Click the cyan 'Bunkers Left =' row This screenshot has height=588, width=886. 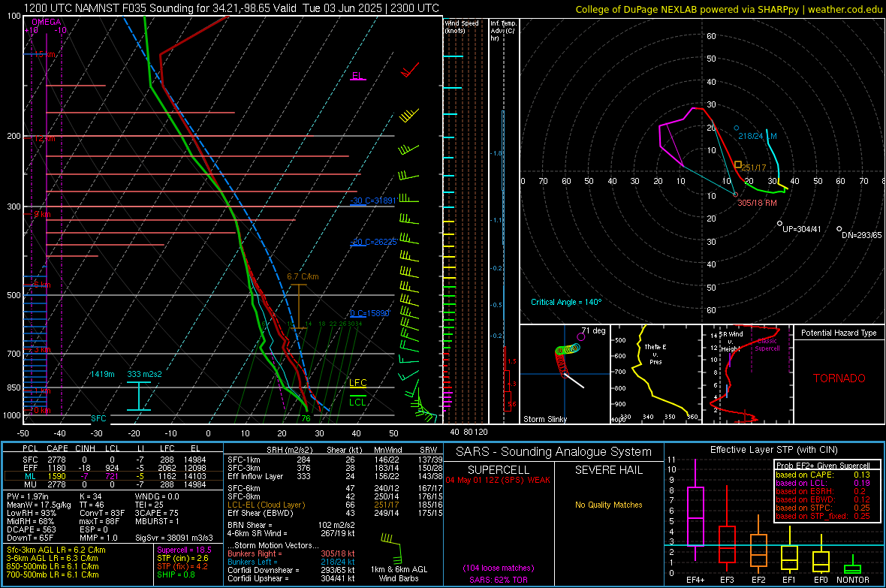[291, 562]
